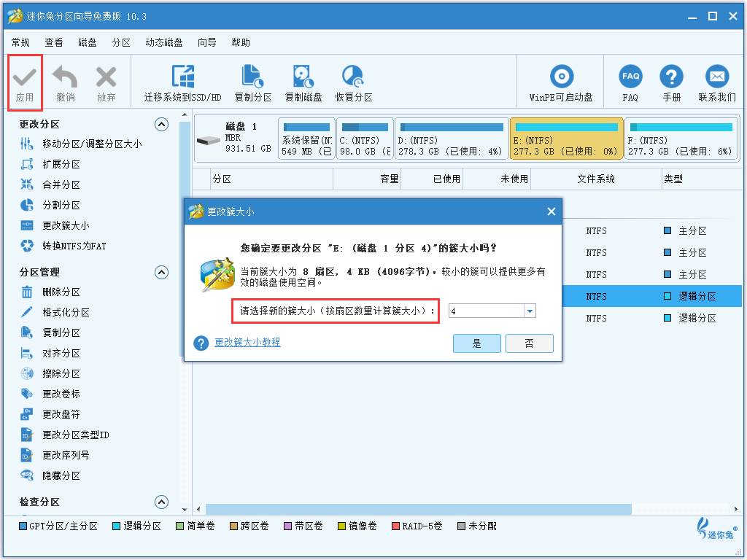Click the horizontal scrollbar right arrow
The width and height of the screenshot is (747, 560).
pyautogui.click(x=736, y=509)
